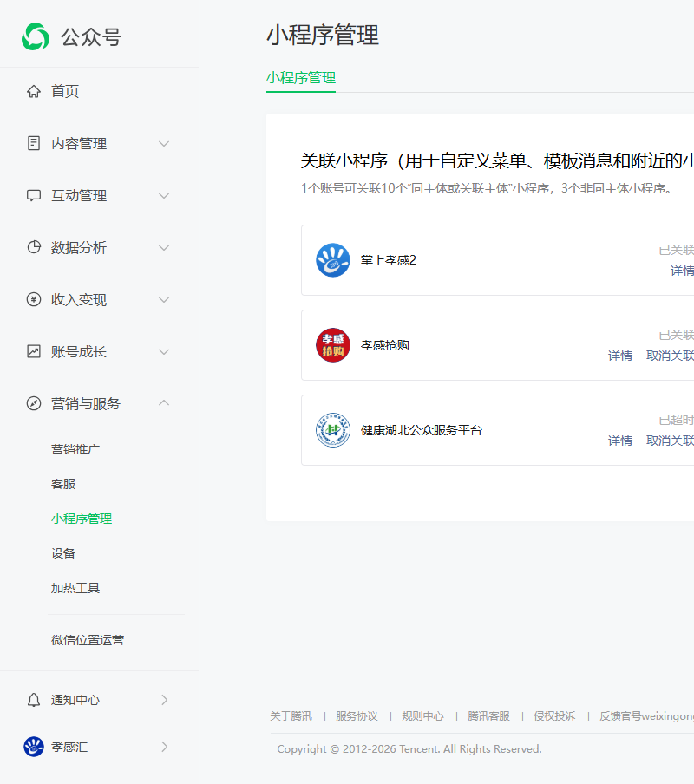The height and width of the screenshot is (784, 694).
Task: Click the 小程序管理 page heading
Action: point(323,36)
